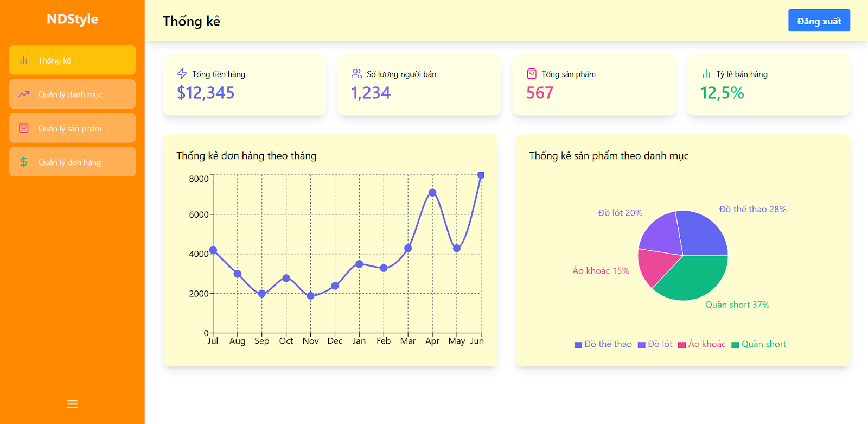The image size is (868, 424).
Task: Click the 4000 y-axis label
Action: click(x=199, y=254)
